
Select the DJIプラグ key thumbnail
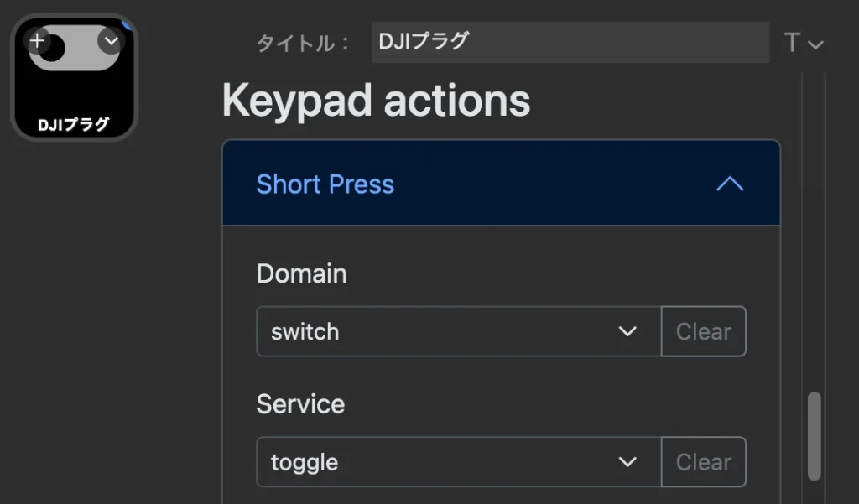pyautogui.click(x=74, y=77)
